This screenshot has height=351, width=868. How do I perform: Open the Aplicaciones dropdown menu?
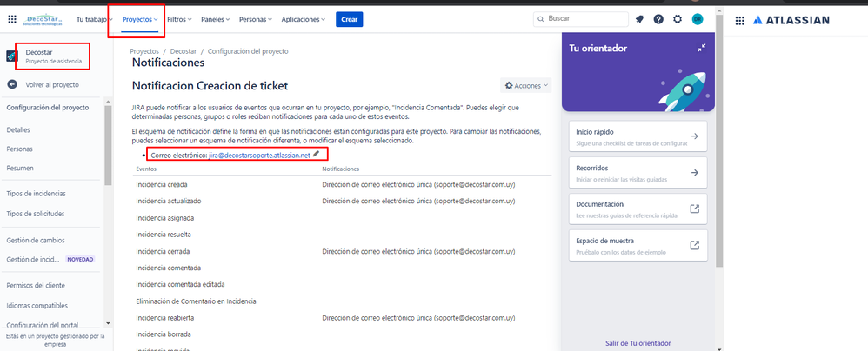304,19
